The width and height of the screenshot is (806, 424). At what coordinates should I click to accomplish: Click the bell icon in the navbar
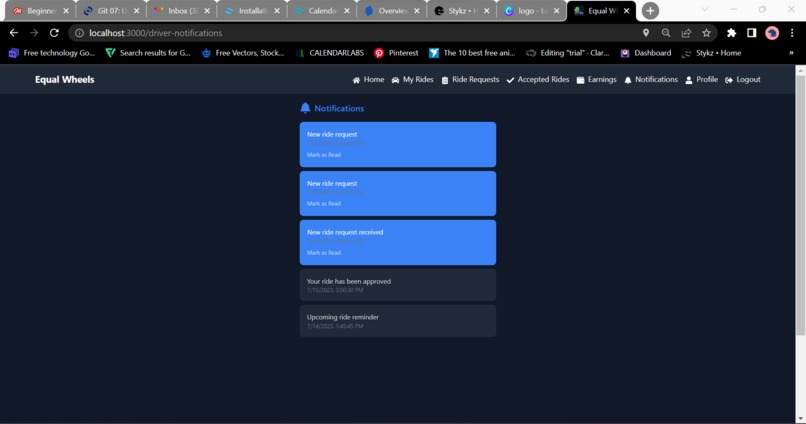point(628,80)
